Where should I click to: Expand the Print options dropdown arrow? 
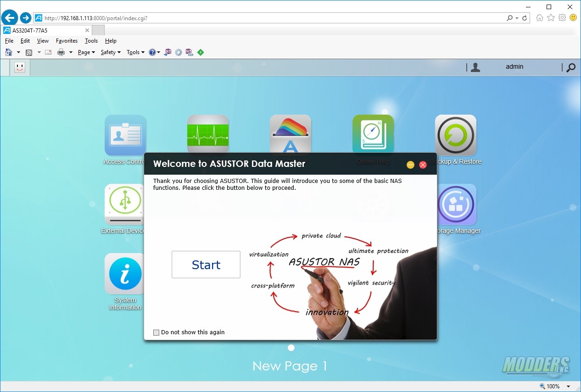(71, 52)
